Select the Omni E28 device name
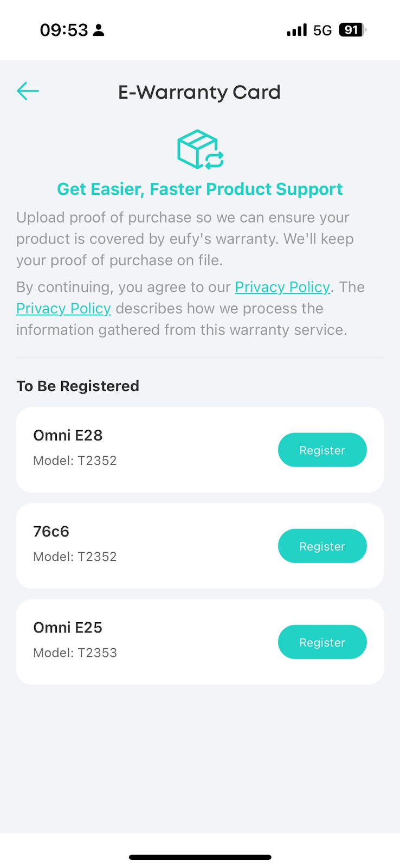This screenshot has width=400, height=868. (x=68, y=435)
